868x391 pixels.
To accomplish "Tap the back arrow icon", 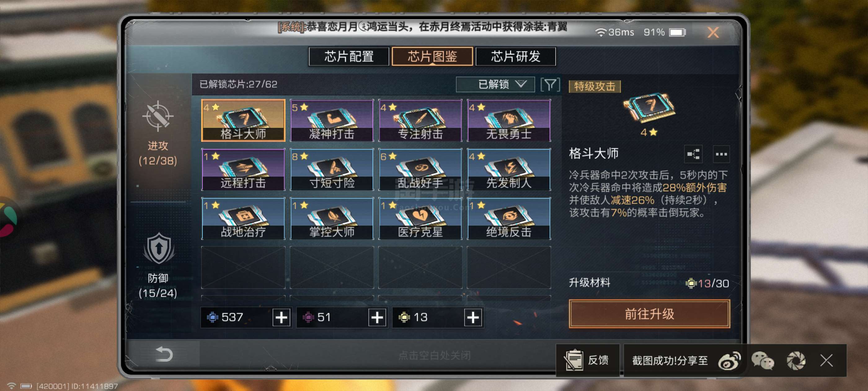I will click(x=164, y=354).
